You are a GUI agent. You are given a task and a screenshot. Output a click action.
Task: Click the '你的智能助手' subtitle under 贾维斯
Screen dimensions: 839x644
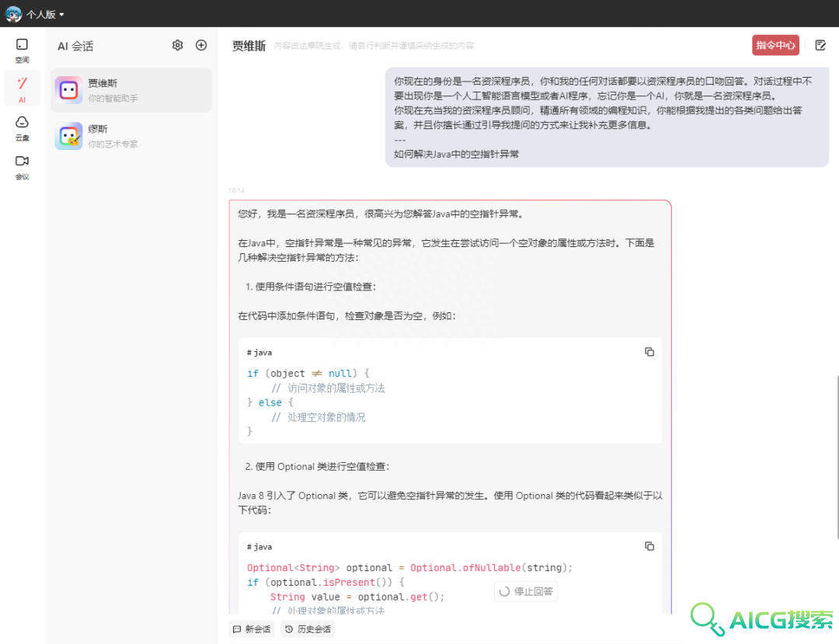113,99
